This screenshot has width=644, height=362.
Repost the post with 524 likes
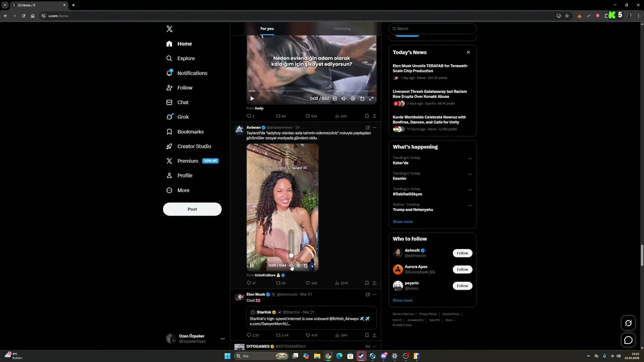[281, 116]
